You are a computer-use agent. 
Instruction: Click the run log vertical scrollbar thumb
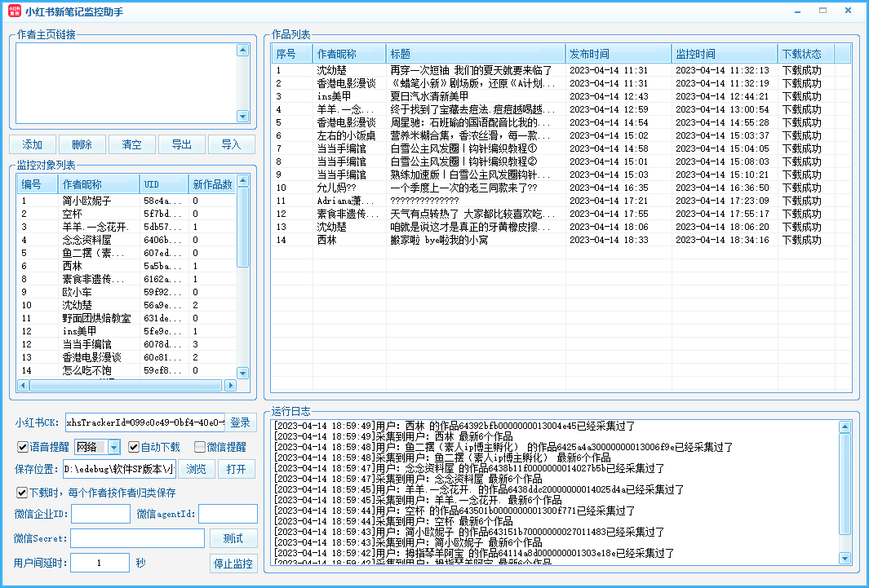pyautogui.click(x=845, y=484)
